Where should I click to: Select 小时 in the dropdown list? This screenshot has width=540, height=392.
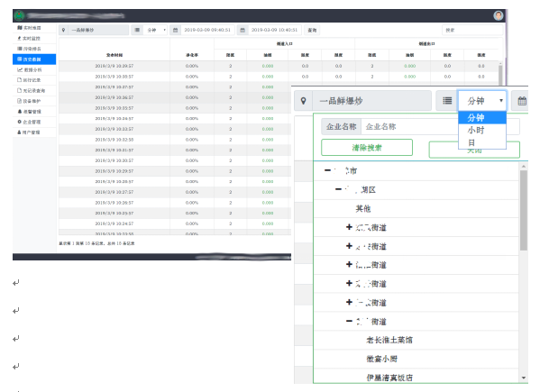coord(482,130)
